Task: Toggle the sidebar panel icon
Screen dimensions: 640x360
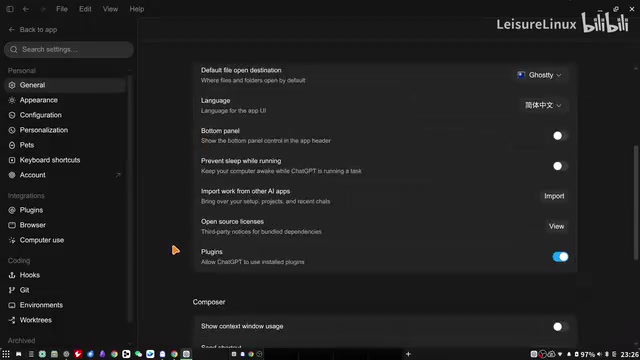Action: coord(10,9)
